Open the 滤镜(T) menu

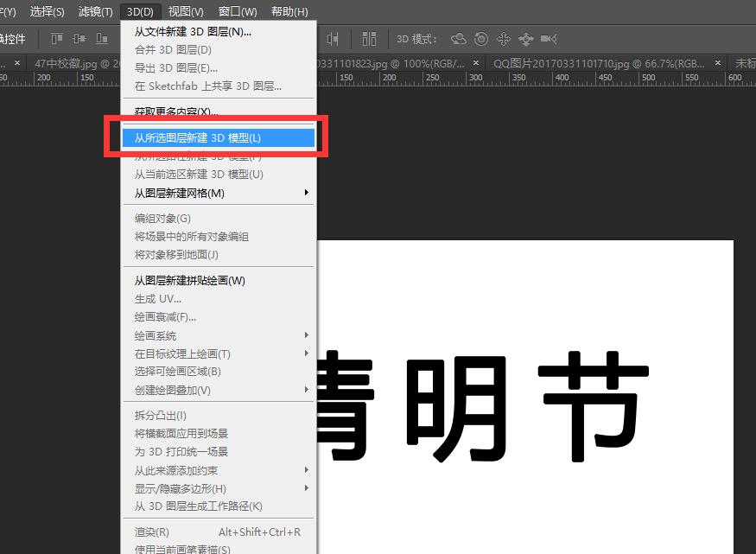tap(95, 11)
